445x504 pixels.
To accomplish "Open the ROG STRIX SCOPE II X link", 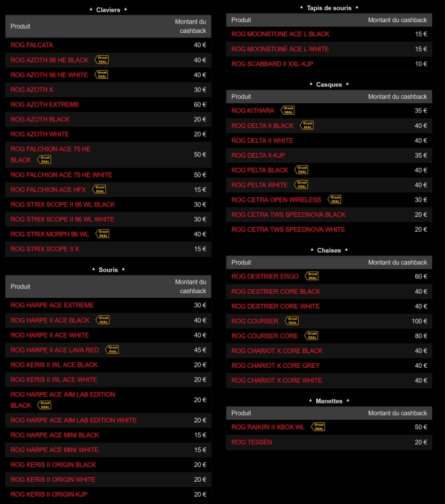I will [x=44, y=249].
